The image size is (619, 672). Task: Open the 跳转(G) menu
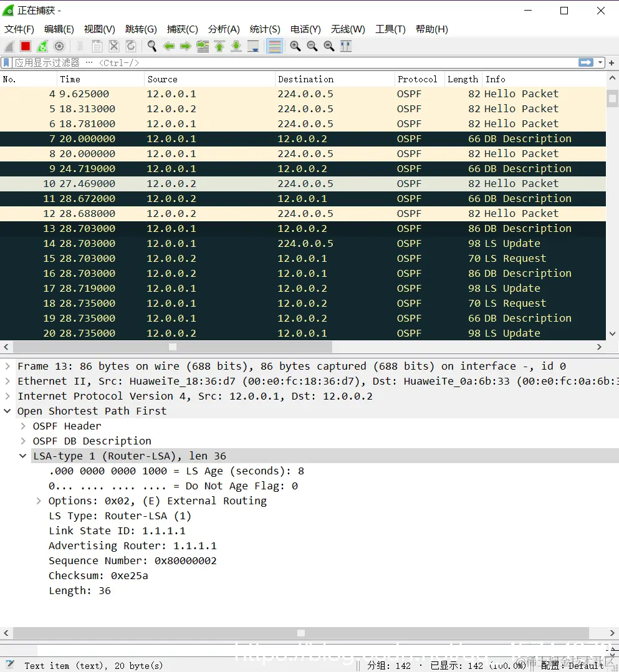point(141,29)
